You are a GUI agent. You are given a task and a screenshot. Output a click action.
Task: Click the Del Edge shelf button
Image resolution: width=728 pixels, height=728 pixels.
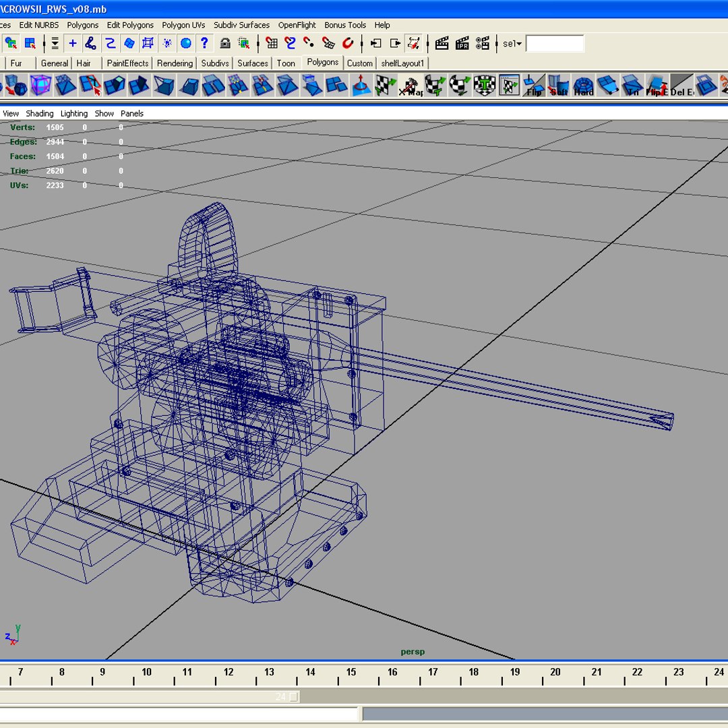(x=681, y=86)
